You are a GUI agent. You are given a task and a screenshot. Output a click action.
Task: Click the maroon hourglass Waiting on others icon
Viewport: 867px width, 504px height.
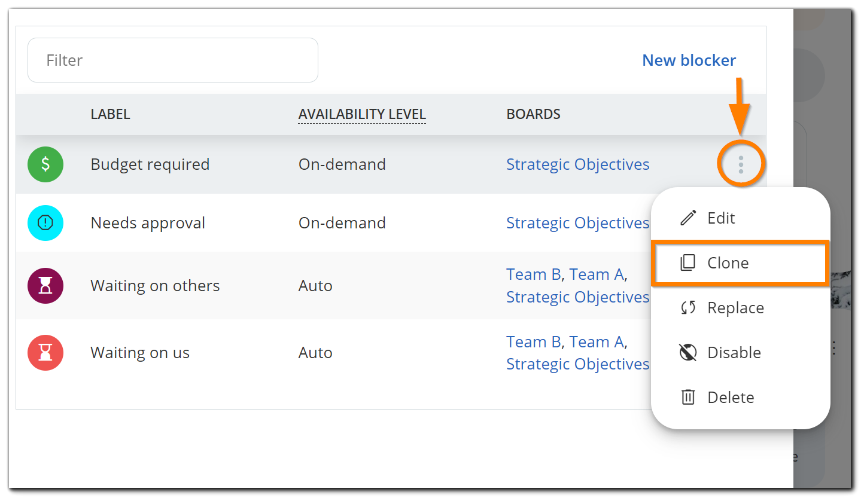click(45, 286)
